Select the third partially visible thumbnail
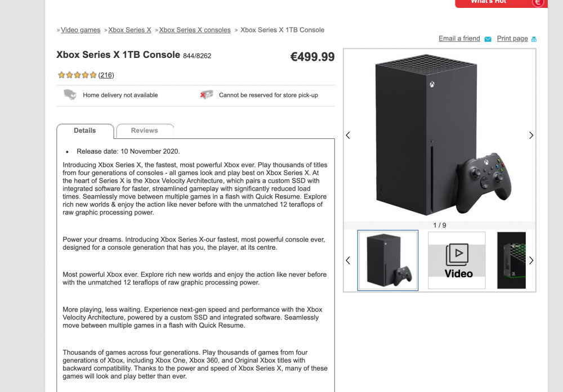This screenshot has height=392, width=563. pos(511,260)
